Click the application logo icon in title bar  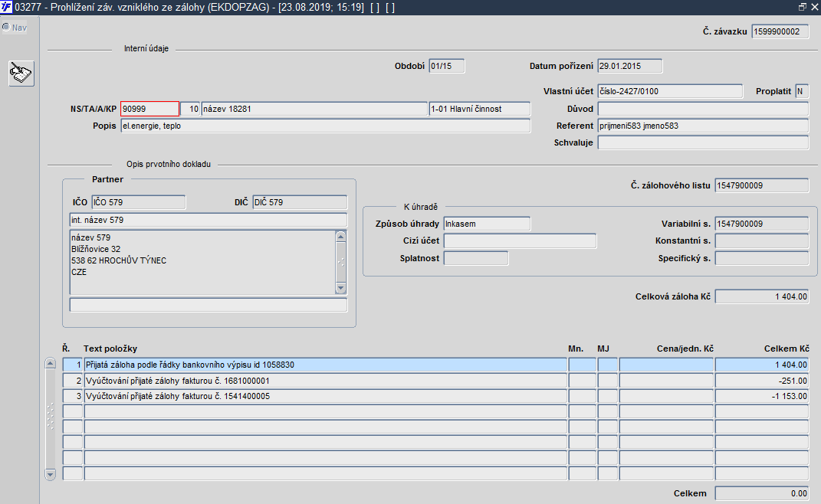(6, 7)
